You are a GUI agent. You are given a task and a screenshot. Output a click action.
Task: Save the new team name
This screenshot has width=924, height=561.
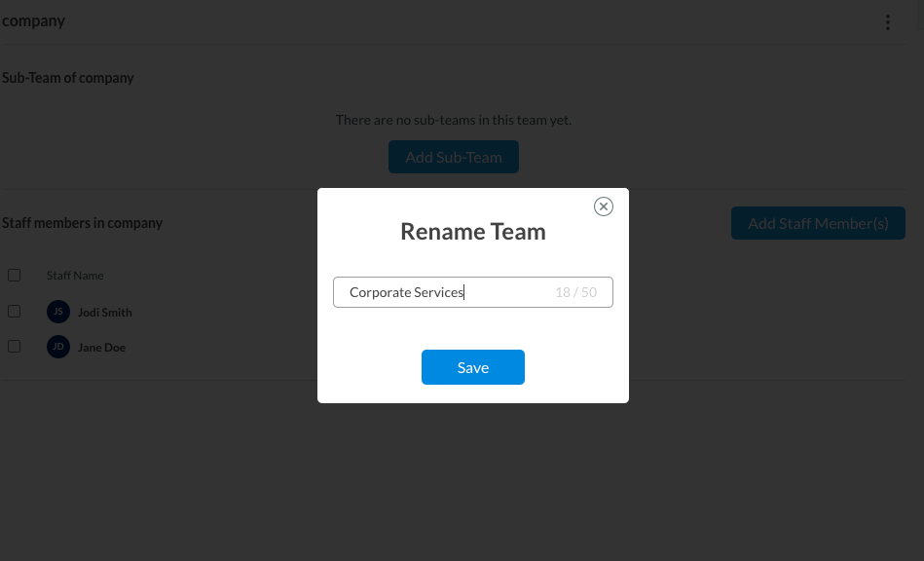point(473,367)
